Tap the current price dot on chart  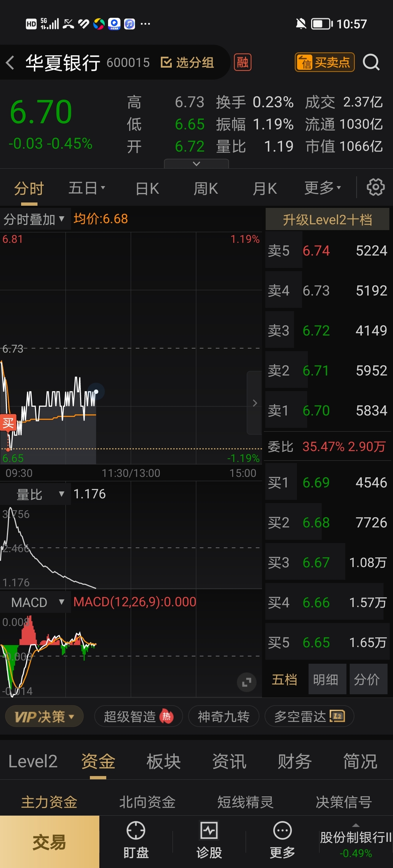[96, 391]
